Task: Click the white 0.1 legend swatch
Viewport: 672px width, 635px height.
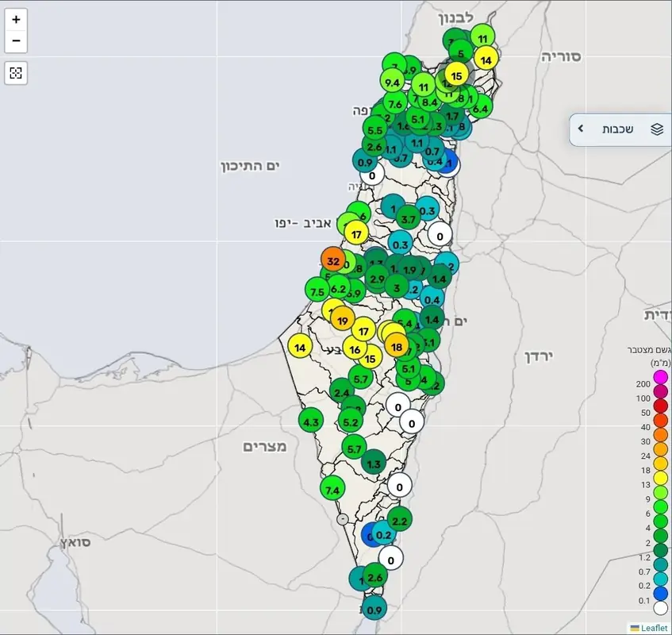Action: click(x=660, y=609)
